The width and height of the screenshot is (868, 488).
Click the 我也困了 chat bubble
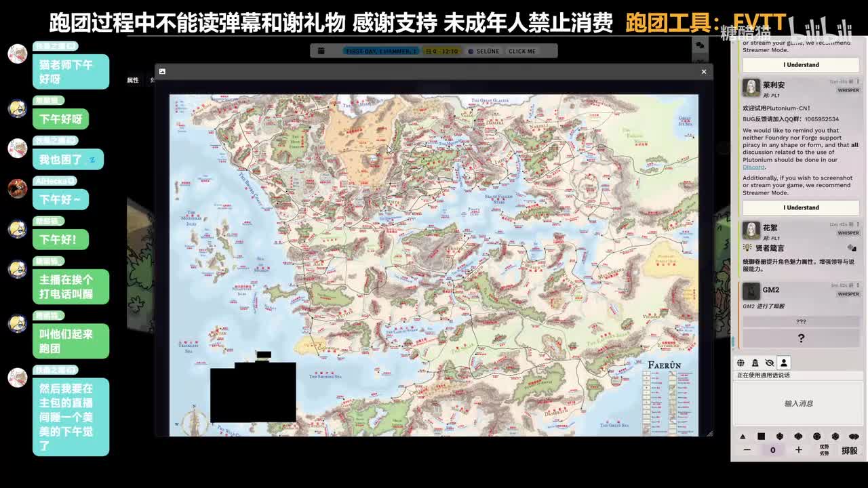pos(68,160)
